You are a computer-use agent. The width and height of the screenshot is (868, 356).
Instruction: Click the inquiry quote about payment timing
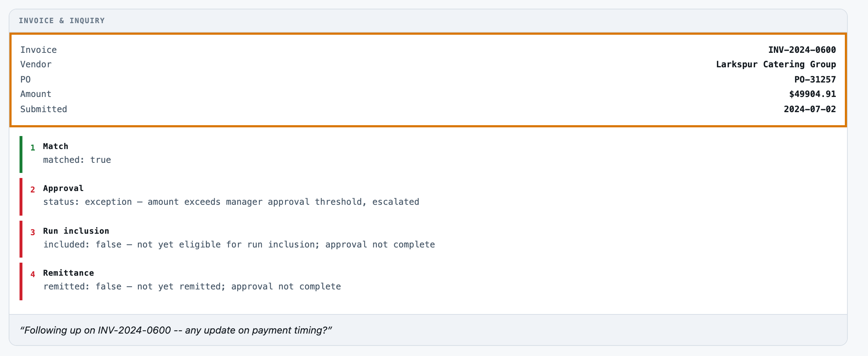pyautogui.click(x=176, y=330)
